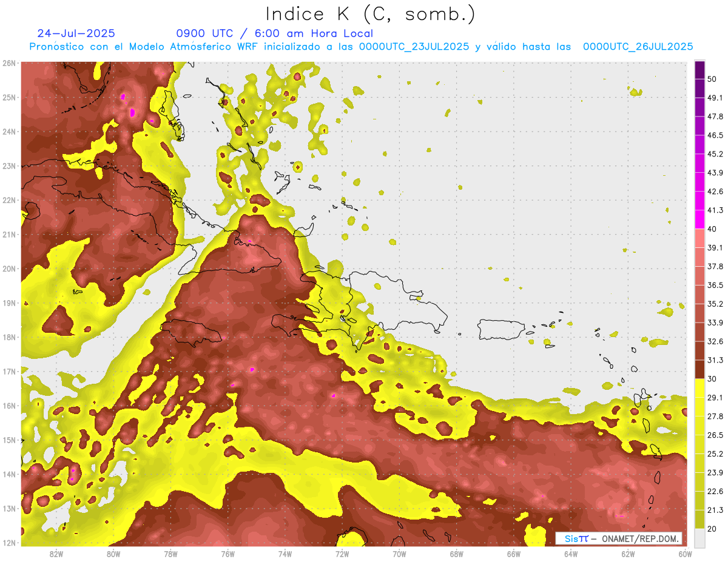Click '0000UTC_26JUL2025' valid-until time text
Viewport: 728px width, 562px height.
pyautogui.click(x=638, y=47)
